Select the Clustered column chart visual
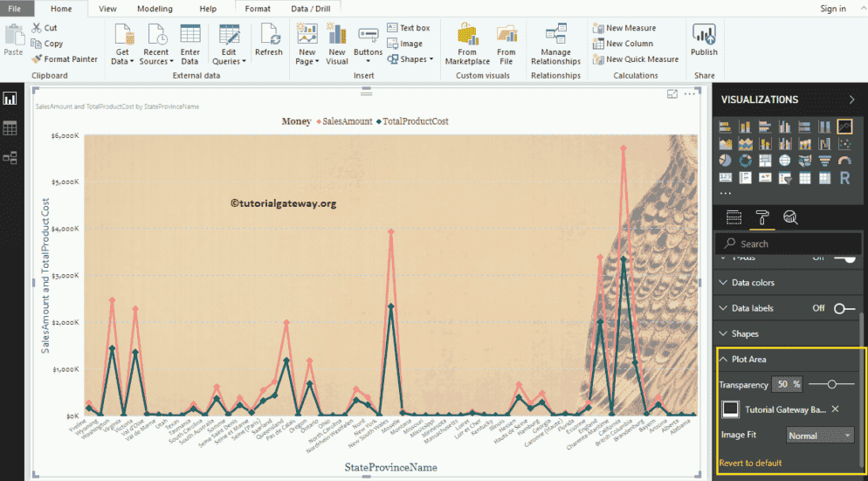 coord(785,127)
